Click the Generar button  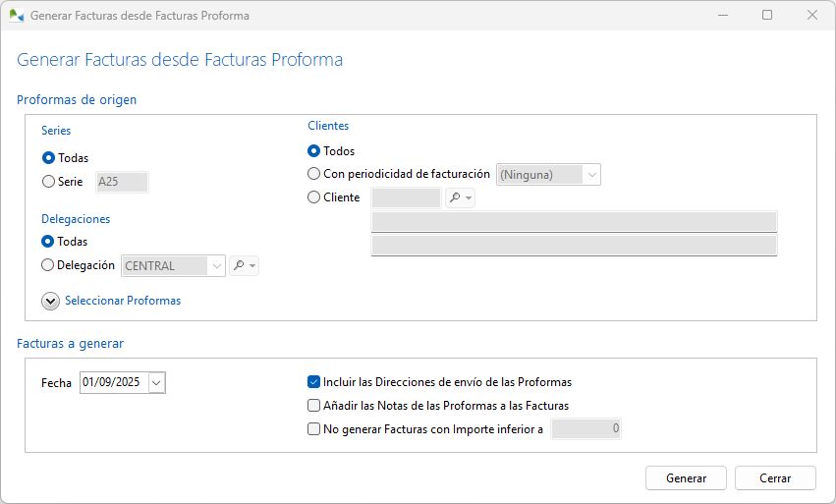(x=687, y=478)
